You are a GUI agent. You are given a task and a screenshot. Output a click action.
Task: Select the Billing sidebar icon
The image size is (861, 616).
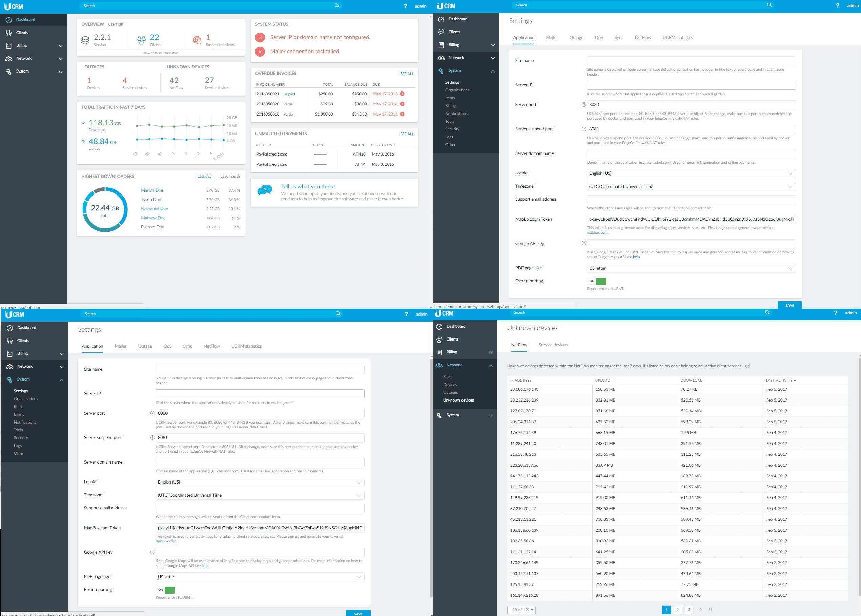click(9, 45)
